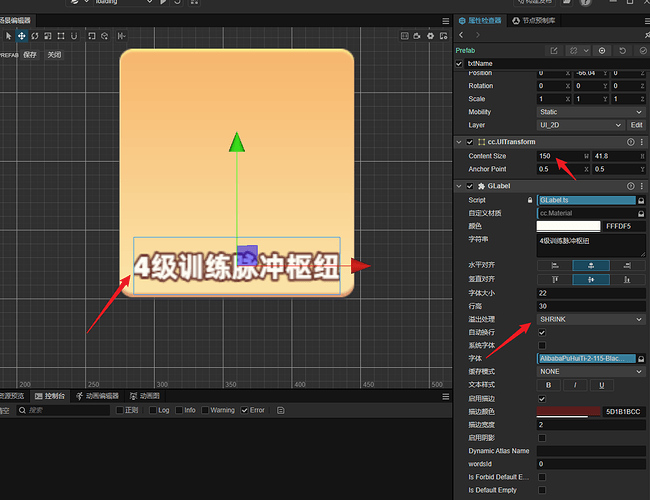Select center horizontal alignment icon
Image resolution: width=650 pixels, height=500 pixels.
coord(591,266)
